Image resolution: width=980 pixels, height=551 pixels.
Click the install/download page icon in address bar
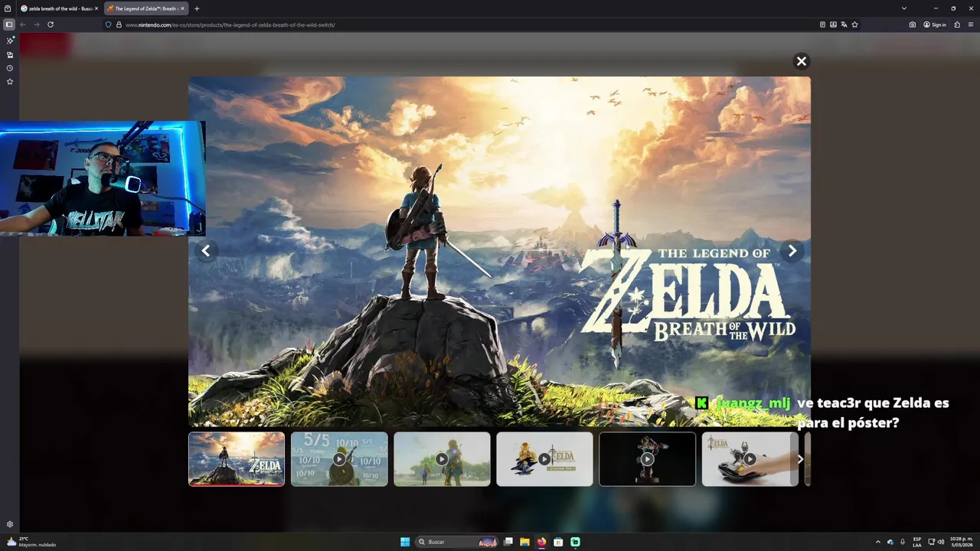pyautogui.click(x=833, y=24)
